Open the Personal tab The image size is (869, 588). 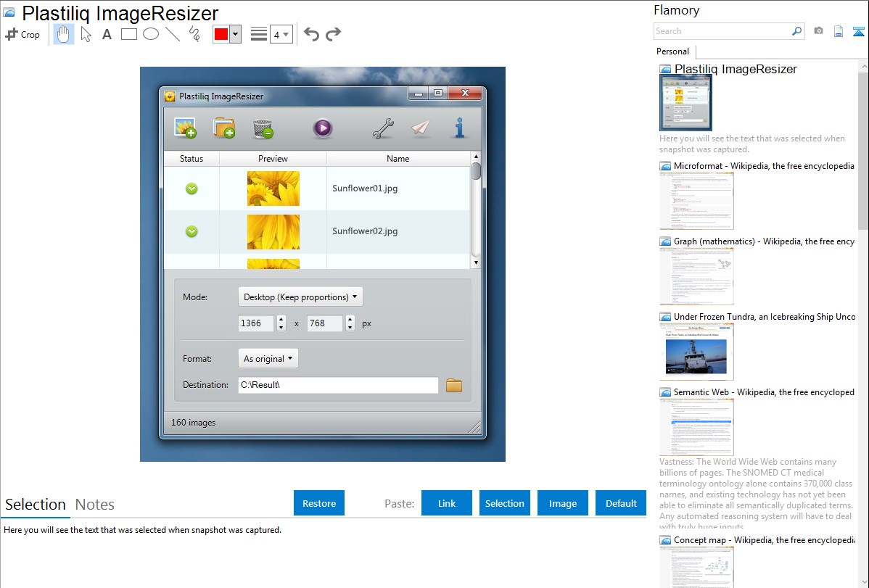pyautogui.click(x=673, y=51)
